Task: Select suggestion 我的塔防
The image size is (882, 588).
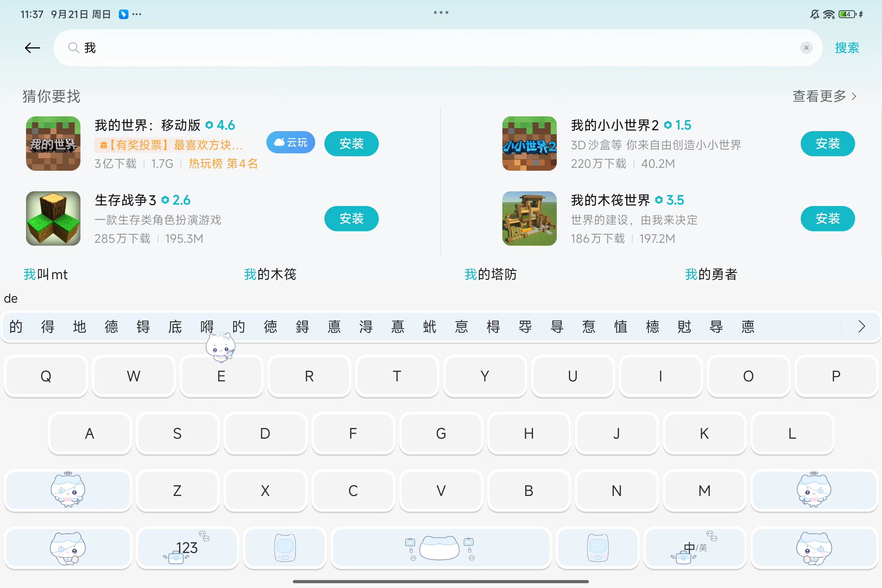Action: coord(490,275)
